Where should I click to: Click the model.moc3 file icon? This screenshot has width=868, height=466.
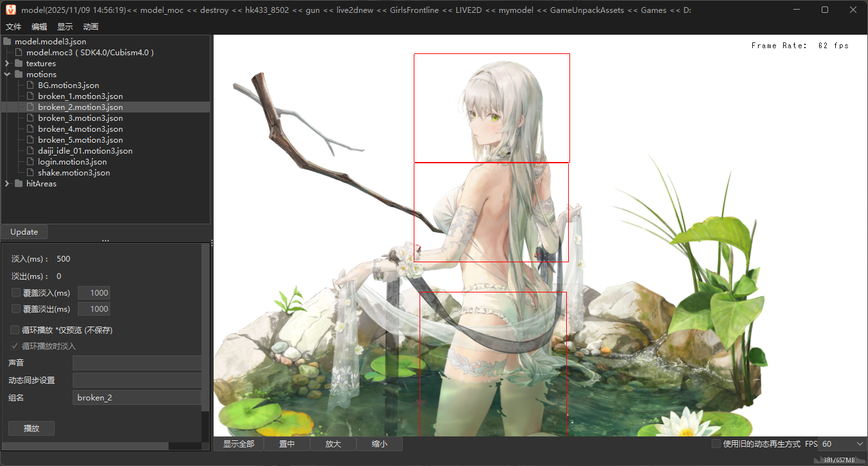click(19, 52)
